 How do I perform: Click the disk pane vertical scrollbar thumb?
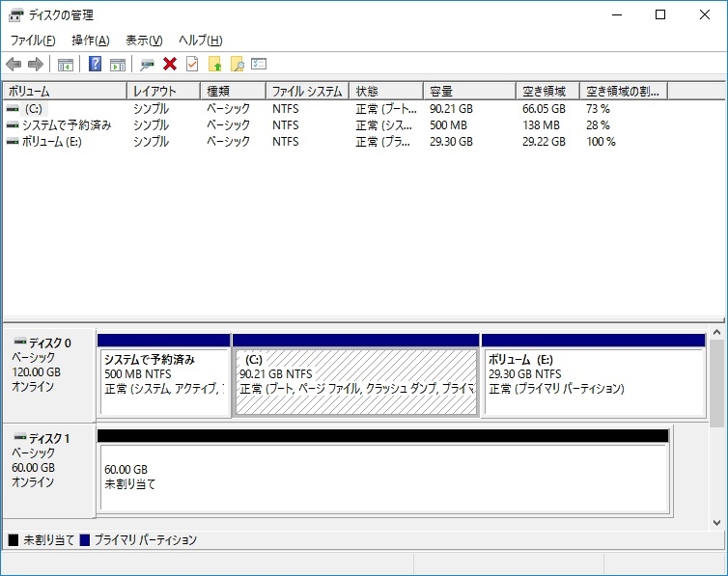pos(716,383)
